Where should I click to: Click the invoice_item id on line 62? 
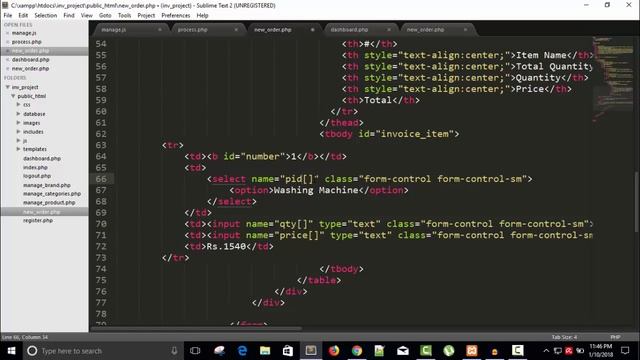pos(414,134)
